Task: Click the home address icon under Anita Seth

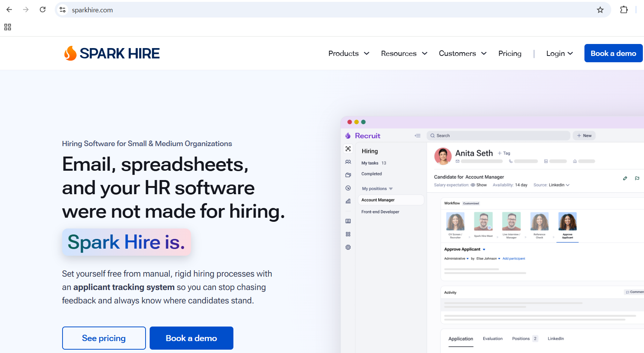Action: pos(575,161)
